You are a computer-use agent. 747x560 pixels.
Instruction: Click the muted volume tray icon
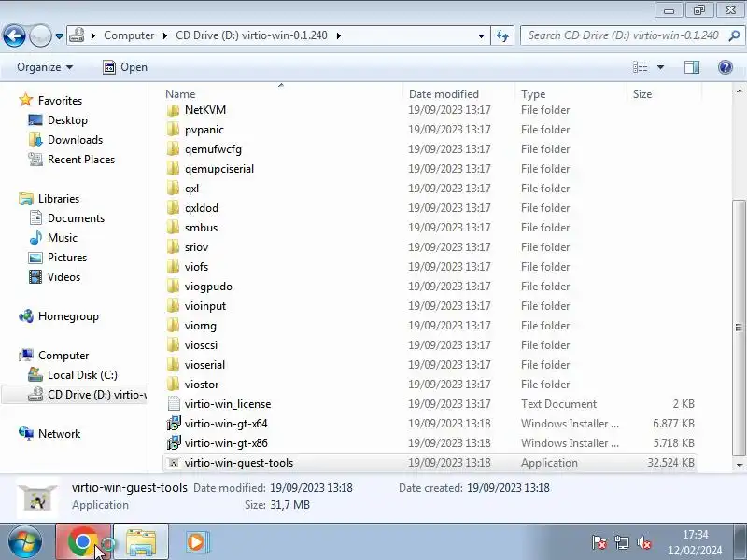[643, 542]
